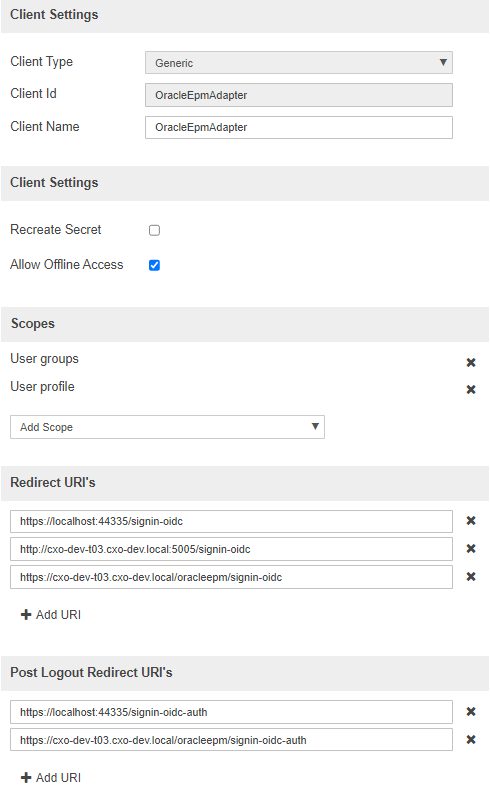Remove the User groups scope

470,362
